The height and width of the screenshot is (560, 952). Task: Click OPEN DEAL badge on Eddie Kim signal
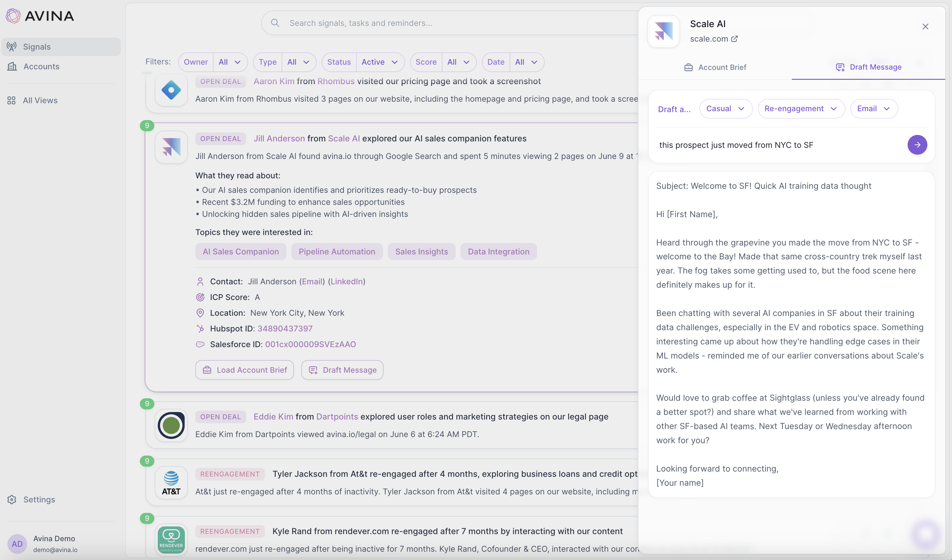click(221, 417)
